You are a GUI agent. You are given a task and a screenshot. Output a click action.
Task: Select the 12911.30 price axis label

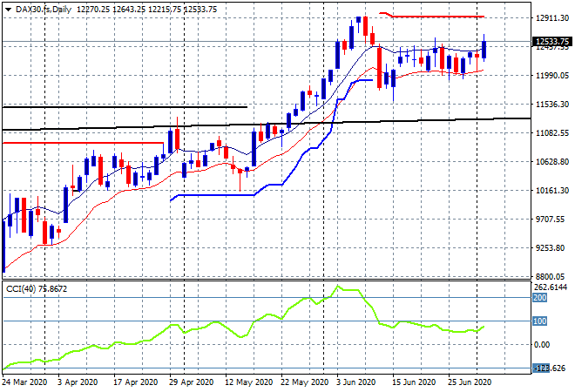[x=552, y=17]
